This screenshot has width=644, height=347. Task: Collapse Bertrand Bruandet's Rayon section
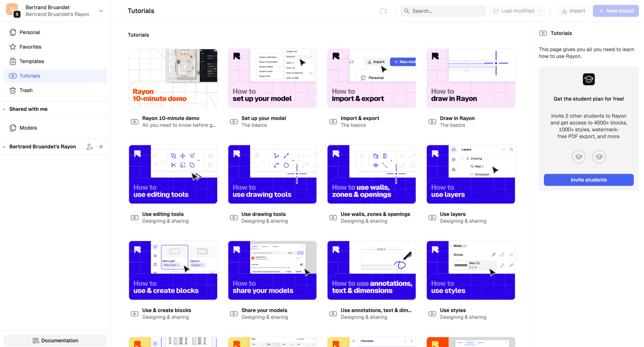tap(4, 147)
